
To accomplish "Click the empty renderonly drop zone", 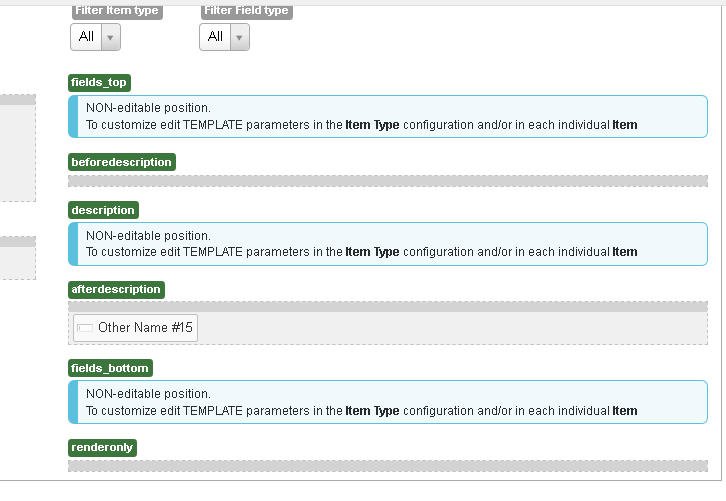I will click(x=388, y=465).
